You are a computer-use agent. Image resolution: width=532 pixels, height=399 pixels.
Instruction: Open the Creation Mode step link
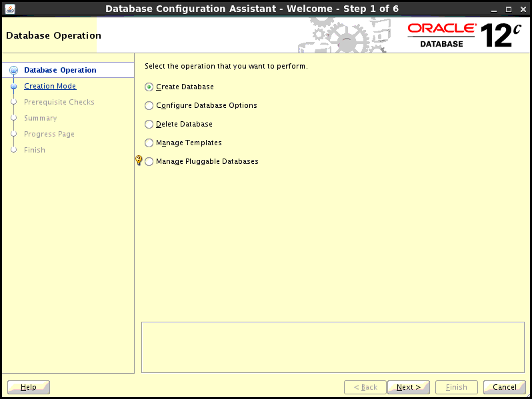[50, 86]
